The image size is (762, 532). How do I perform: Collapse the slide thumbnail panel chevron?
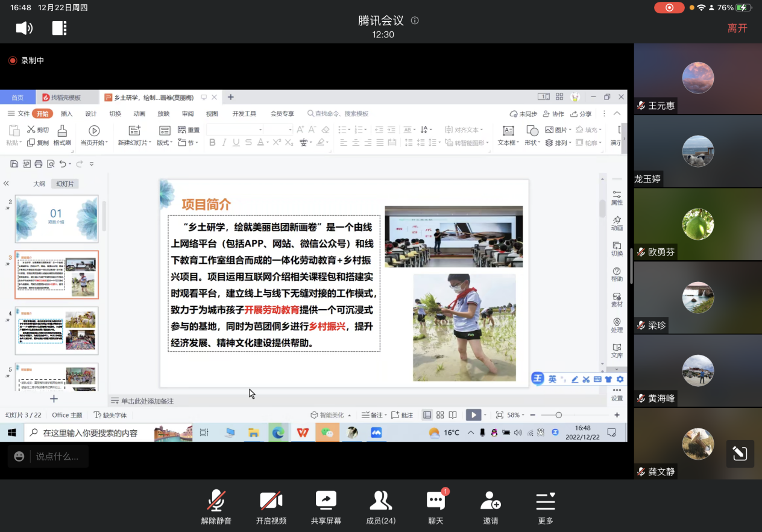pyautogui.click(x=6, y=184)
